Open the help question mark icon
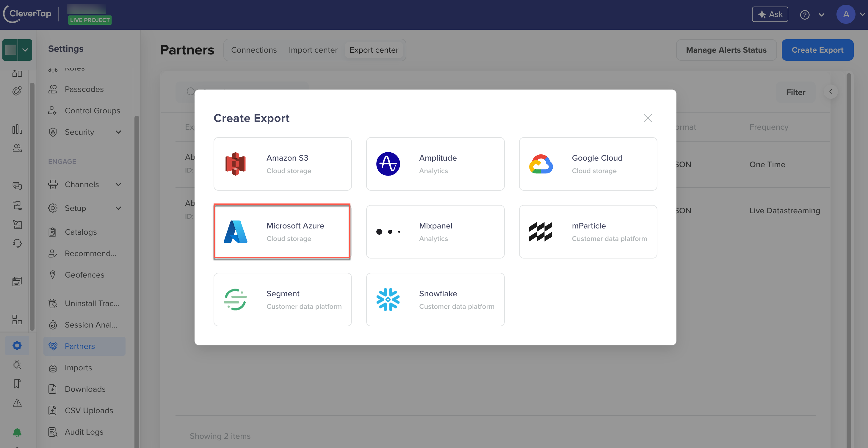This screenshot has width=868, height=448. click(805, 15)
